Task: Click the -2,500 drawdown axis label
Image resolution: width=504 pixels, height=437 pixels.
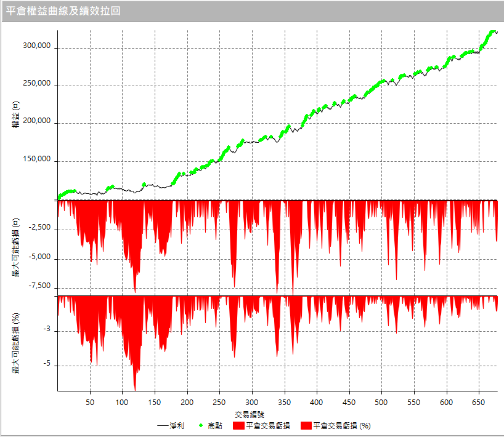Action: 39,227
